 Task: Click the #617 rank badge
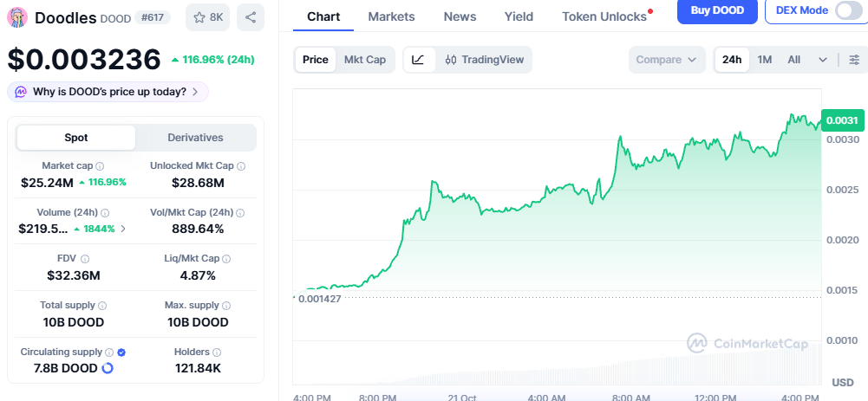point(153,17)
